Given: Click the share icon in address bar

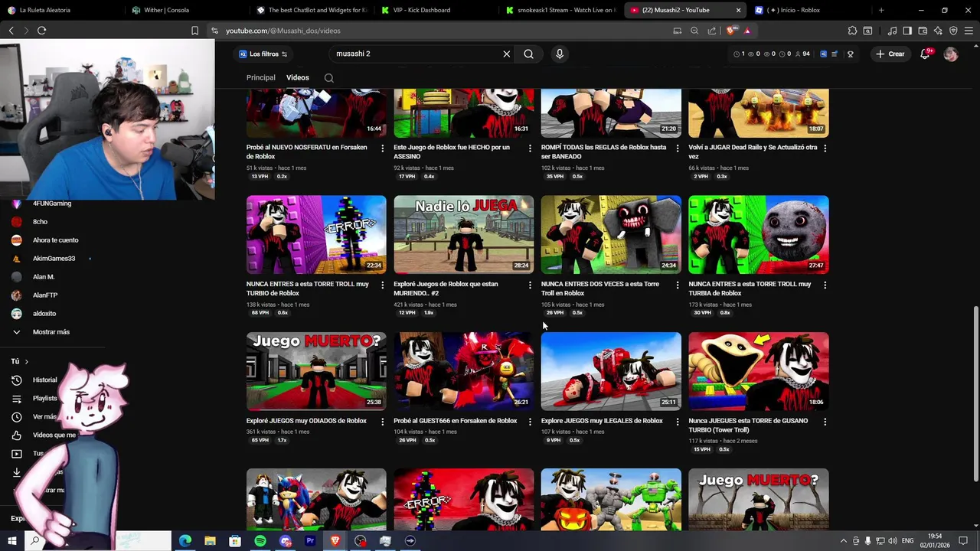Looking at the screenshot, I should point(712,31).
